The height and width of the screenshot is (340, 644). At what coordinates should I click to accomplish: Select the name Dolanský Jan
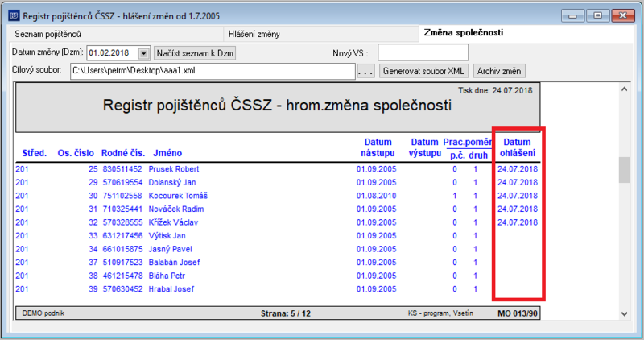click(172, 182)
